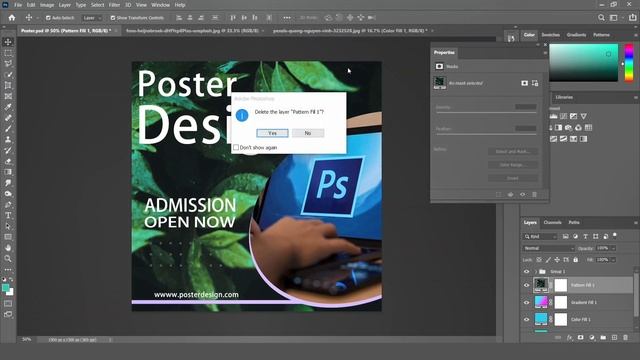Toggle mask visibility eye in Properties panel
This screenshot has height=360, width=640.
point(522,195)
